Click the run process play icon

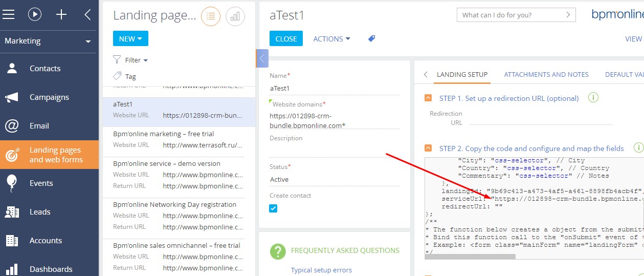34,14
